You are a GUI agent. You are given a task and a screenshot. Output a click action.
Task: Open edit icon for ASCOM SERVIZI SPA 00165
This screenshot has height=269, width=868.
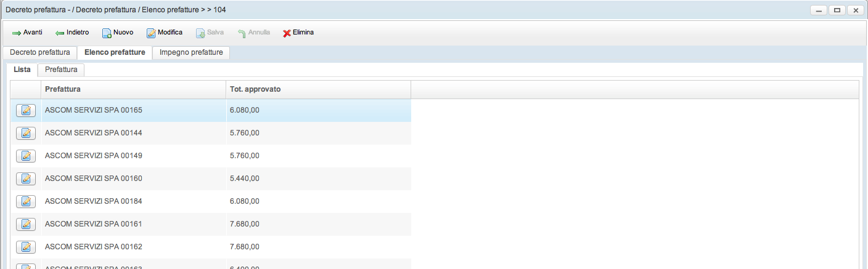[x=26, y=110]
